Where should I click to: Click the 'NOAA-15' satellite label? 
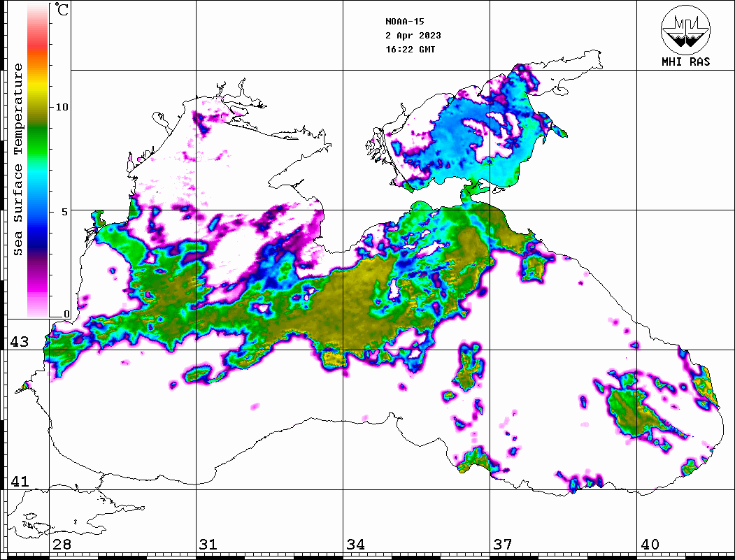(404, 22)
